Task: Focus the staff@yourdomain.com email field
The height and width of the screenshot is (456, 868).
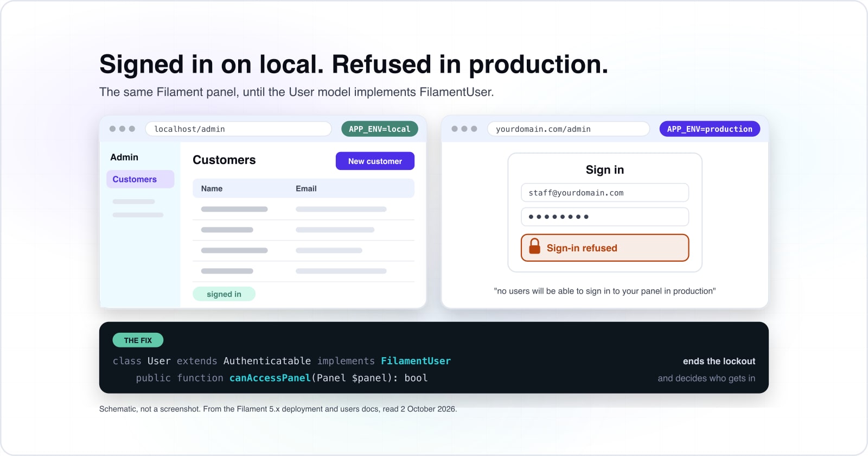Action: 605,193
